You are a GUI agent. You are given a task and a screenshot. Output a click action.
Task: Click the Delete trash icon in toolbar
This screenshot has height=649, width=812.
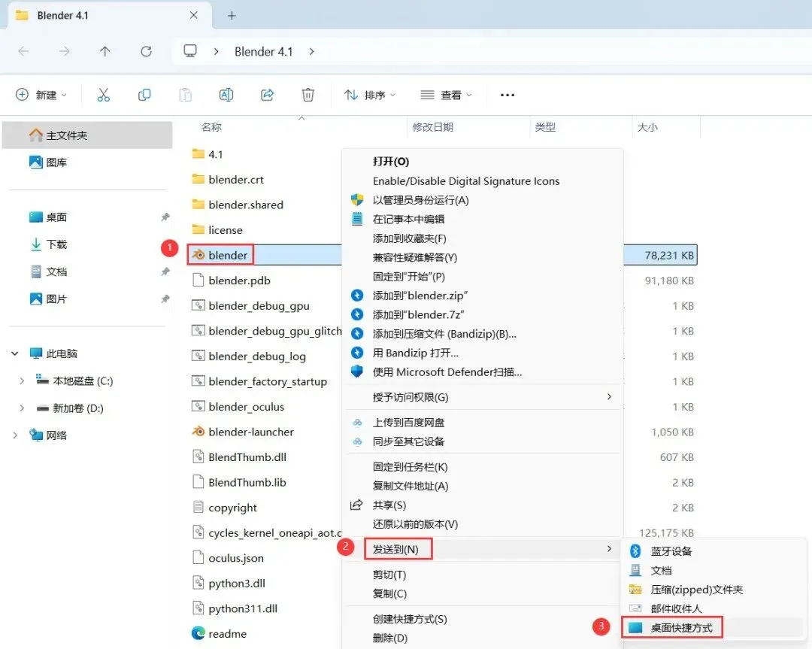[308, 95]
